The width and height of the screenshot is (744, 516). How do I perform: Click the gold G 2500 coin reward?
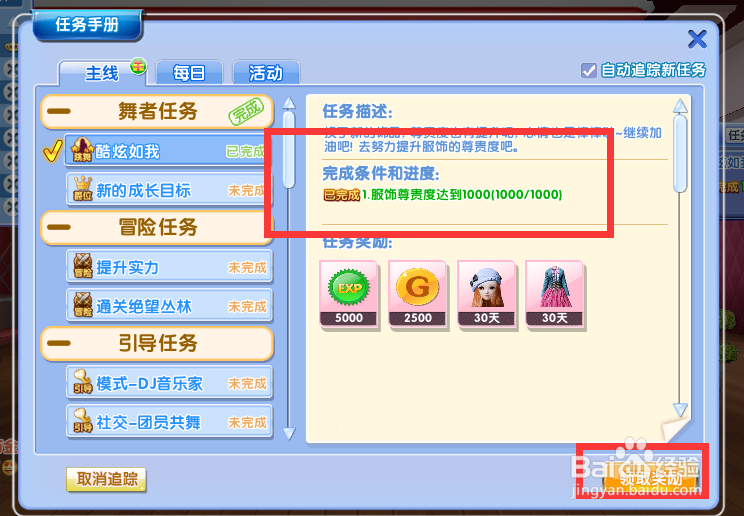[418, 294]
